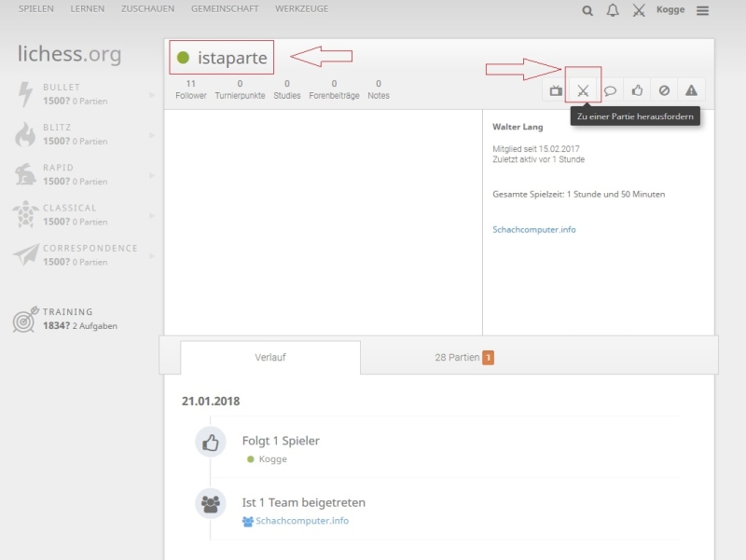746x560 pixels.
Task: Click the Blitz flame icon
Action: 25,134
